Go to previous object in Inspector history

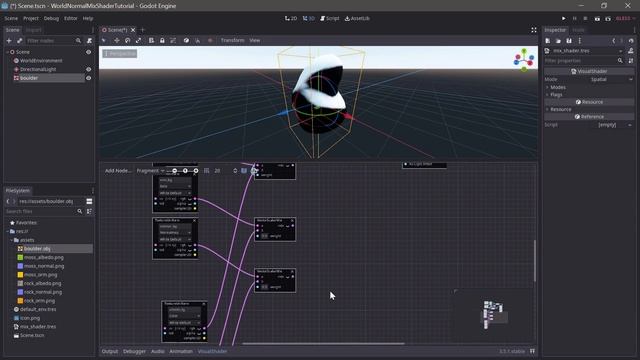(x=613, y=41)
